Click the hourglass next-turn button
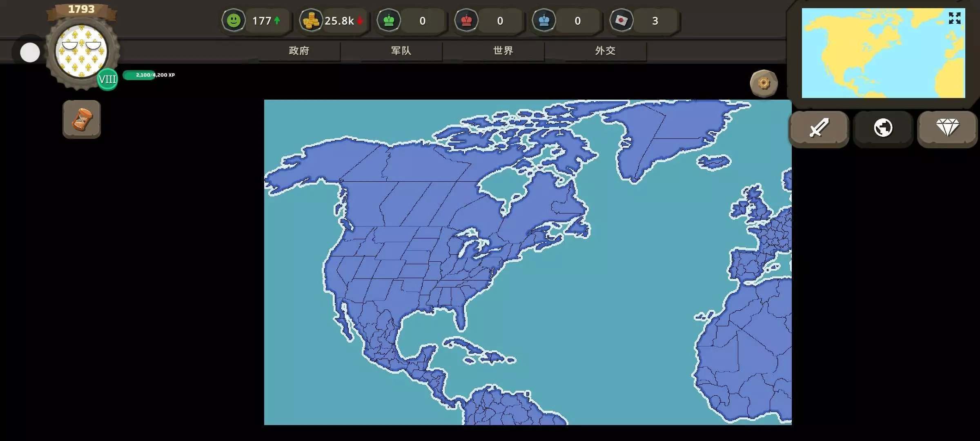Screen dimensions: 980x441 (82, 119)
